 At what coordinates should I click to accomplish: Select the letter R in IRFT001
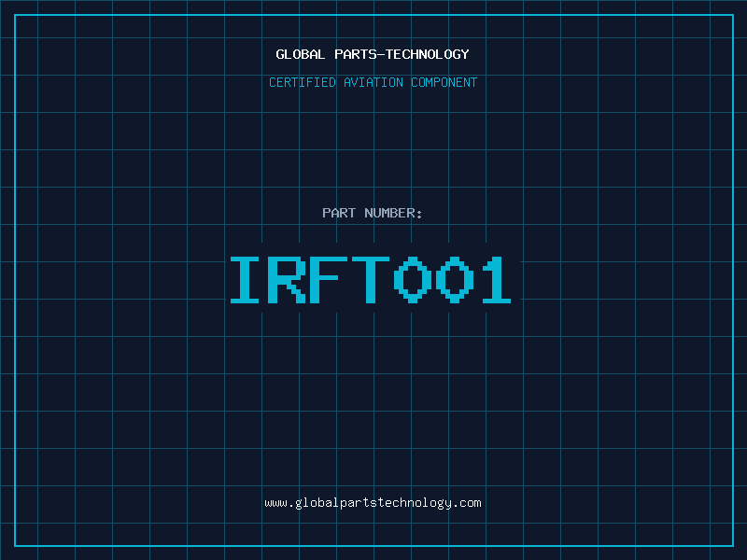288,280
